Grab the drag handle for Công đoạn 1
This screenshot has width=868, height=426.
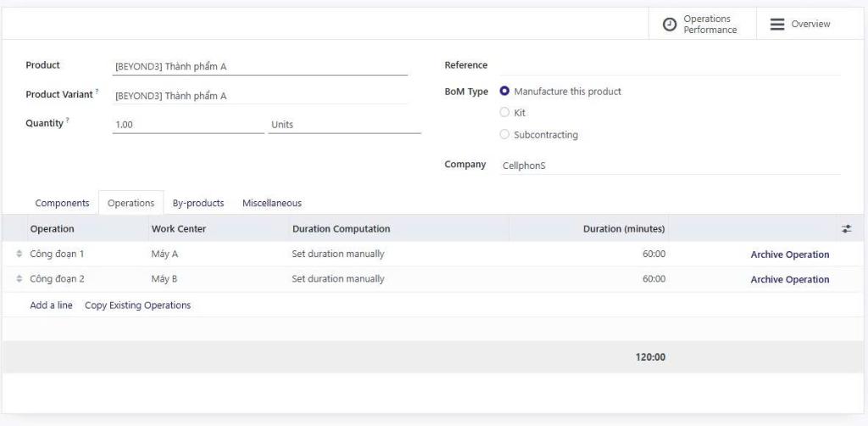(x=19, y=254)
